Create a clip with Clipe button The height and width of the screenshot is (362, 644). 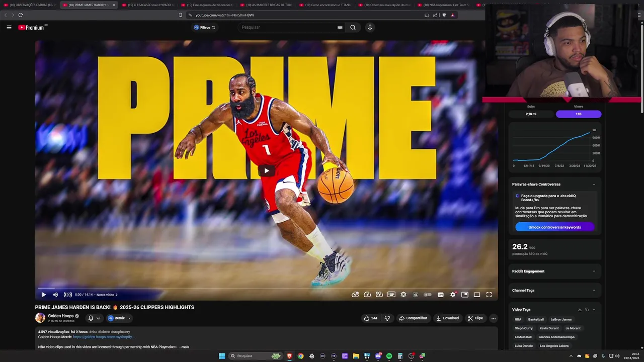[x=475, y=318]
